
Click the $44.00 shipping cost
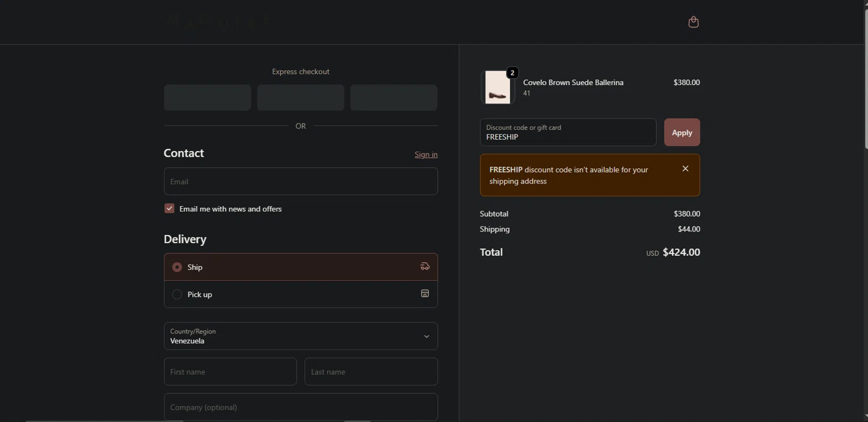click(689, 229)
